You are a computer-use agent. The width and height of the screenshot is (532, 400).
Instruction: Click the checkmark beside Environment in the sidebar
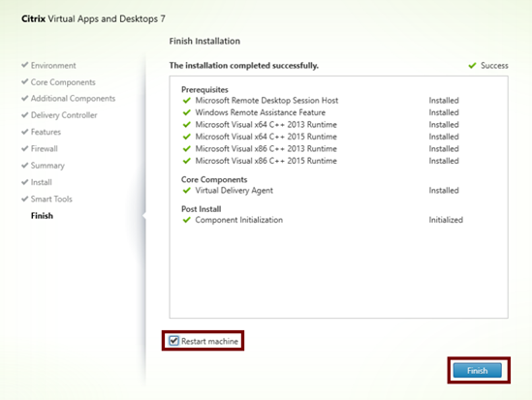[x=24, y=64]
